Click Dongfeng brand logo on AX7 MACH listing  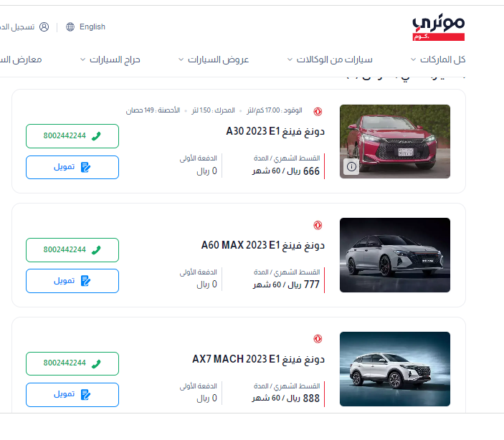(x=318, y=339)
